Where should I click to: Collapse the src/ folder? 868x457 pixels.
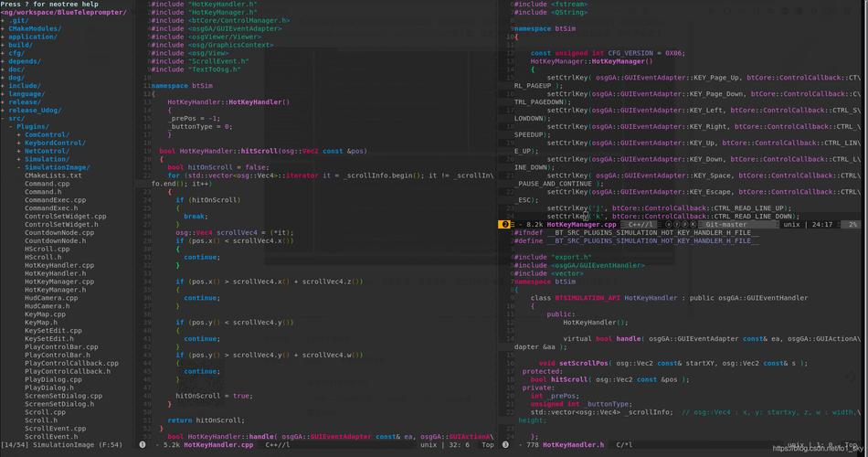click(4, 118)
